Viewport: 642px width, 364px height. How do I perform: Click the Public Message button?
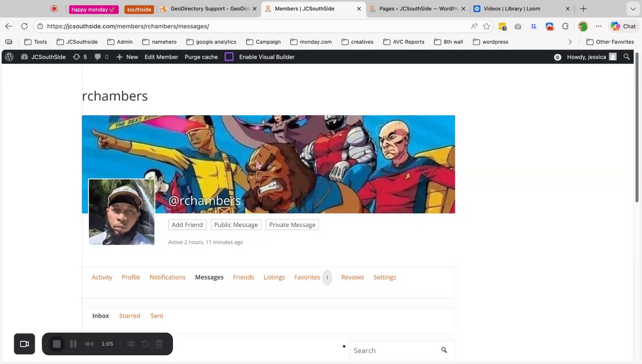(236, 225)
